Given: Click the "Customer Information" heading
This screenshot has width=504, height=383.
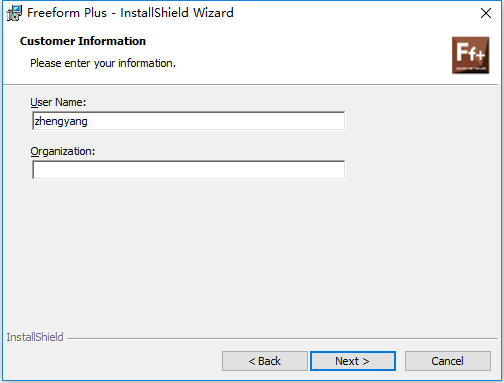Looking at the screenshot, I should [83, 41].
